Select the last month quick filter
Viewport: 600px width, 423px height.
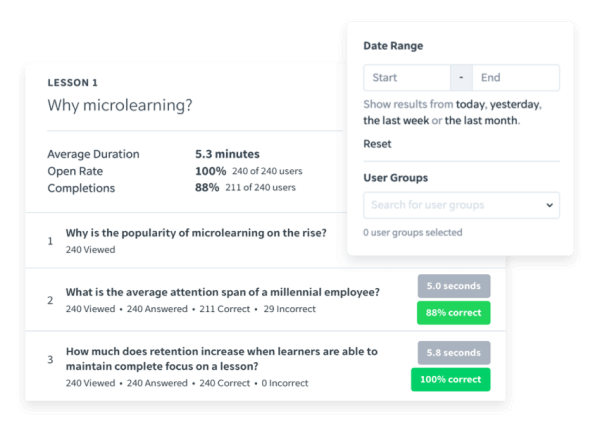point(481,121)
